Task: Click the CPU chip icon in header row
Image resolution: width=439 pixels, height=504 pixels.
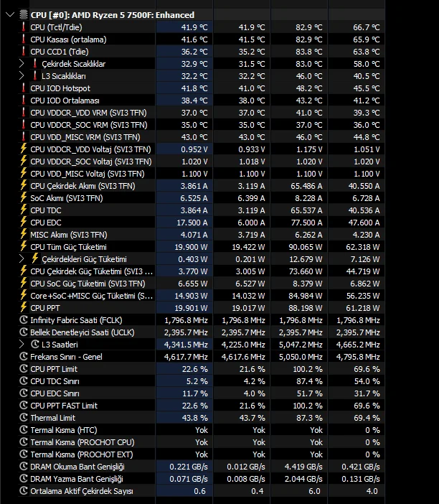Action: (x=24, y=15)
